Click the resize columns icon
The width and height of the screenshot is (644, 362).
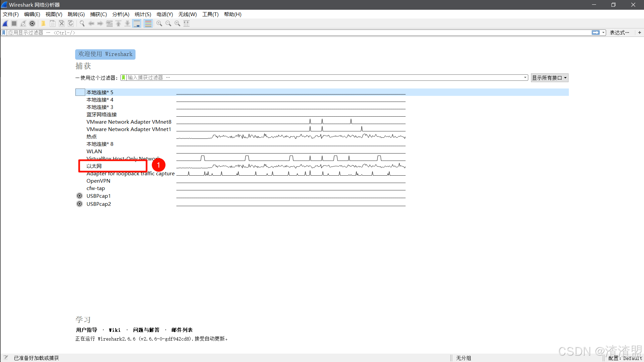point(186,23)
